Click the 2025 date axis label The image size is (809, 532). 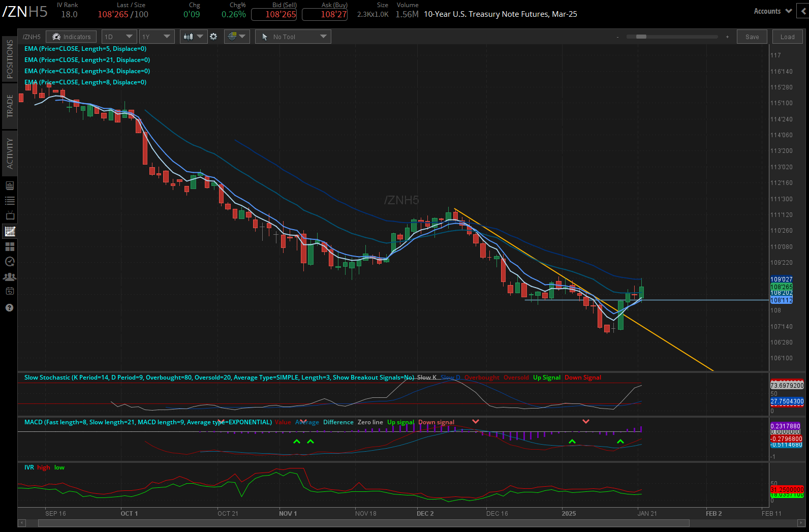click(569, 514)
